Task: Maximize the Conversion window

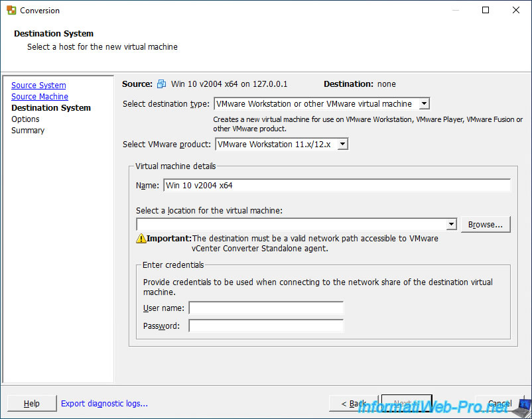Action: 486,10
